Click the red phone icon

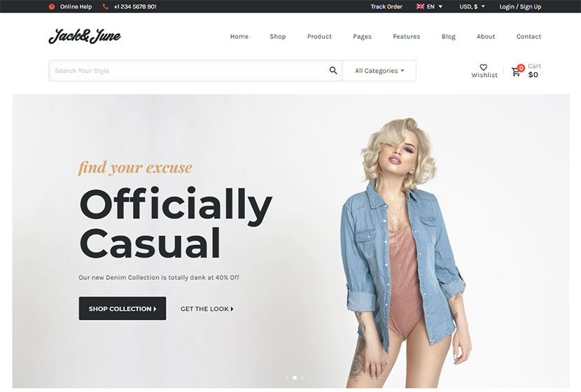105,7
